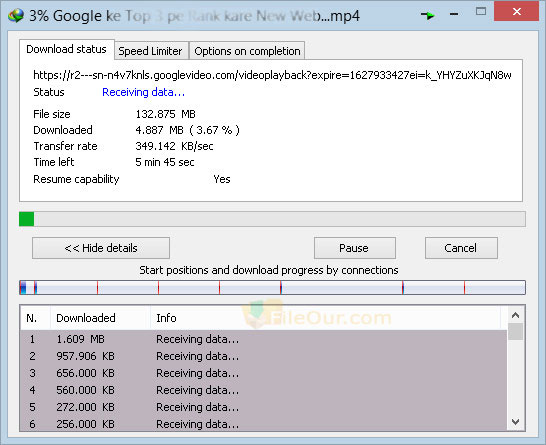The height and width of the screenshot is (445, 546).
Task: Click the window title showing 3% Google ke Top
Action: (x=194, y=16)
